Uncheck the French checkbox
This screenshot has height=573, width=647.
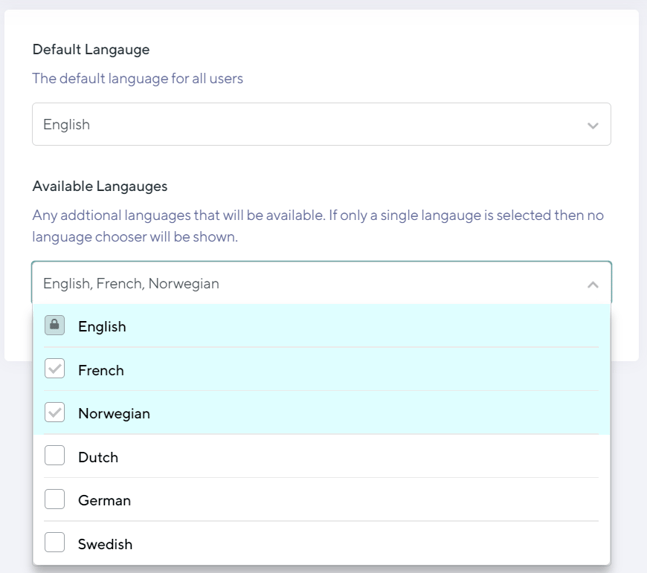[x=55, y=370]
